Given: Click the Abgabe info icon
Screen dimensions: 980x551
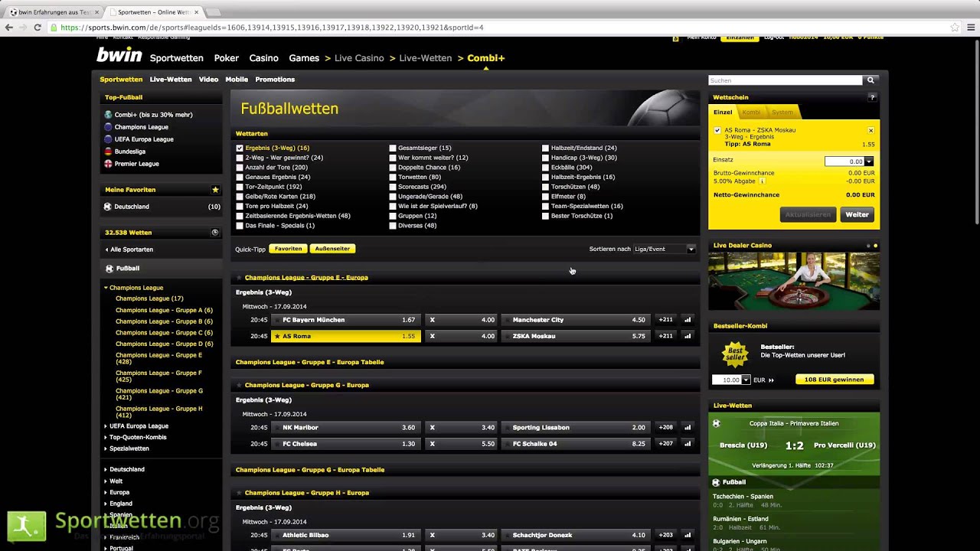Looking at the screenshot, I should point(762,181).
